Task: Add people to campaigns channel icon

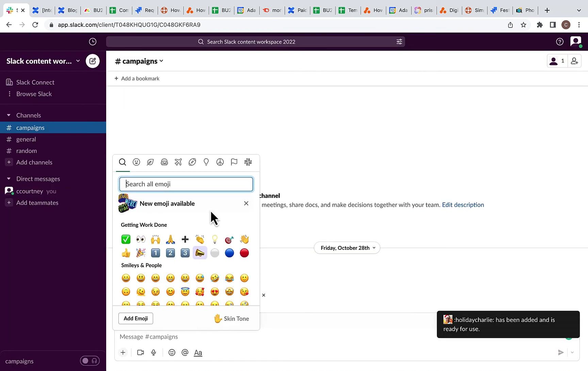Action: point(574,61)
